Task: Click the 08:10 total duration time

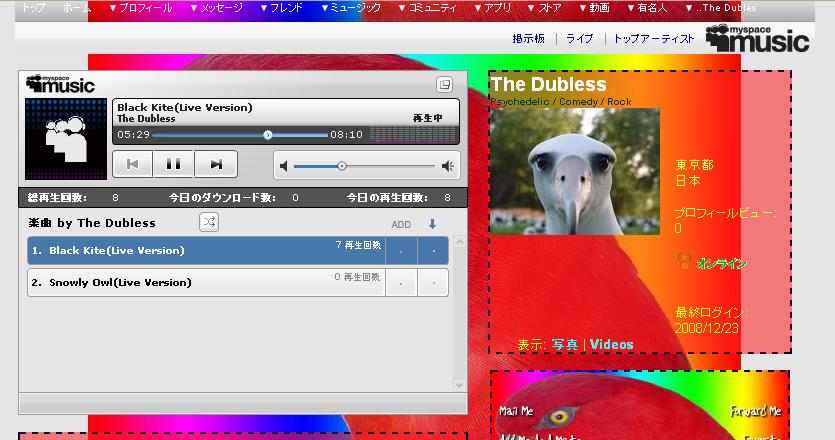Action: tap(346, 135)
